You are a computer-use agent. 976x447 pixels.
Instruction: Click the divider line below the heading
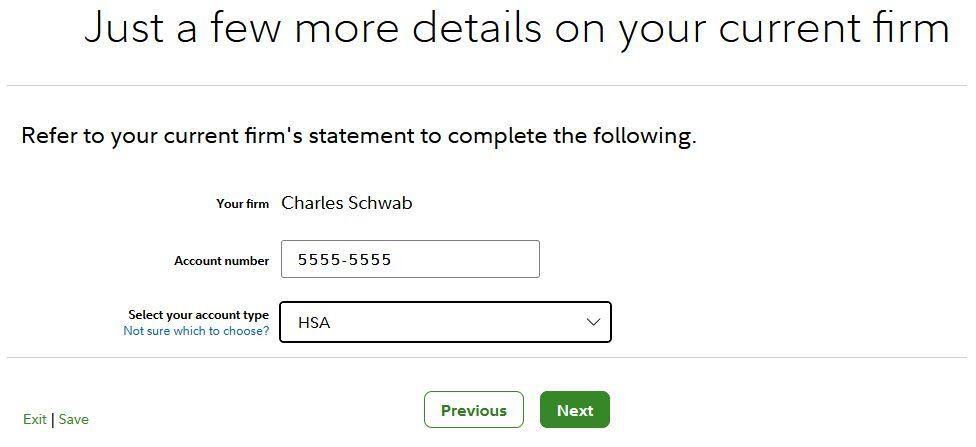click(488, 86)
